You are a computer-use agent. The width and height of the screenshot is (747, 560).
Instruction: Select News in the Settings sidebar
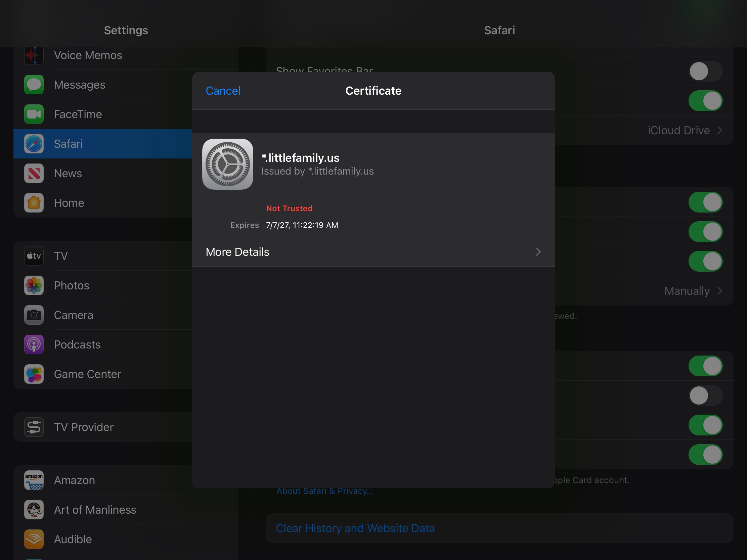[x=68, y=173]
